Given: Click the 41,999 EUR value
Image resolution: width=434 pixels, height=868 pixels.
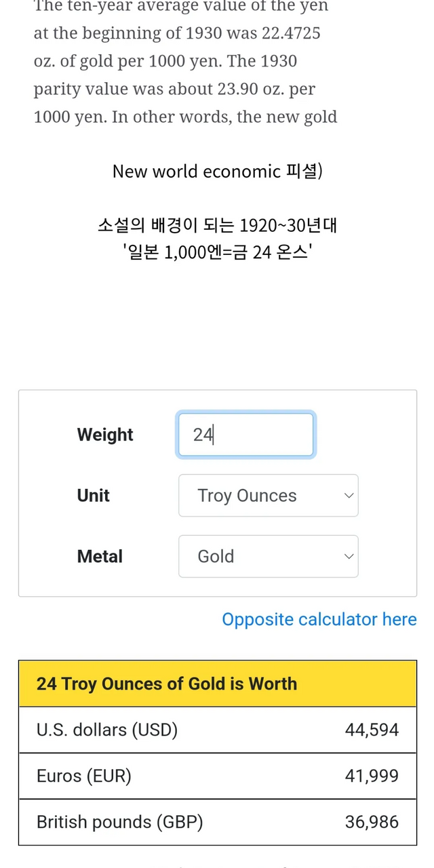Looking at the screenshot, I should (372, 776).
